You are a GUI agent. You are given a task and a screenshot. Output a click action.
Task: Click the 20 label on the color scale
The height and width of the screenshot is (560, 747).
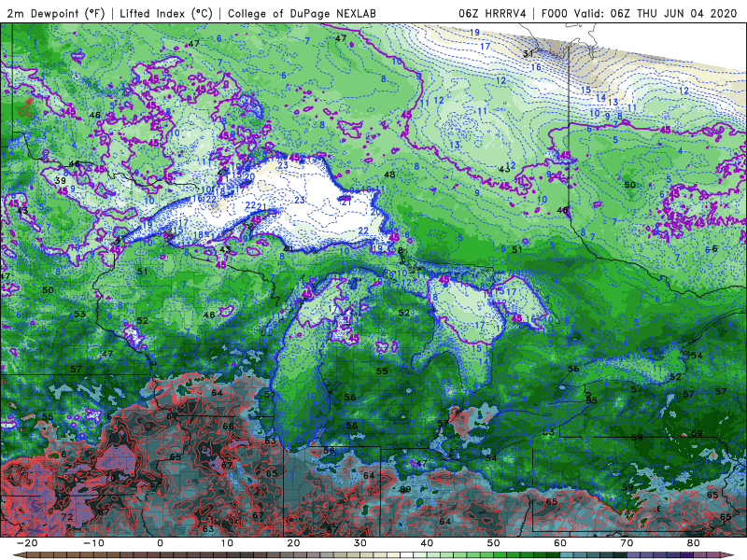click(293, 543)
